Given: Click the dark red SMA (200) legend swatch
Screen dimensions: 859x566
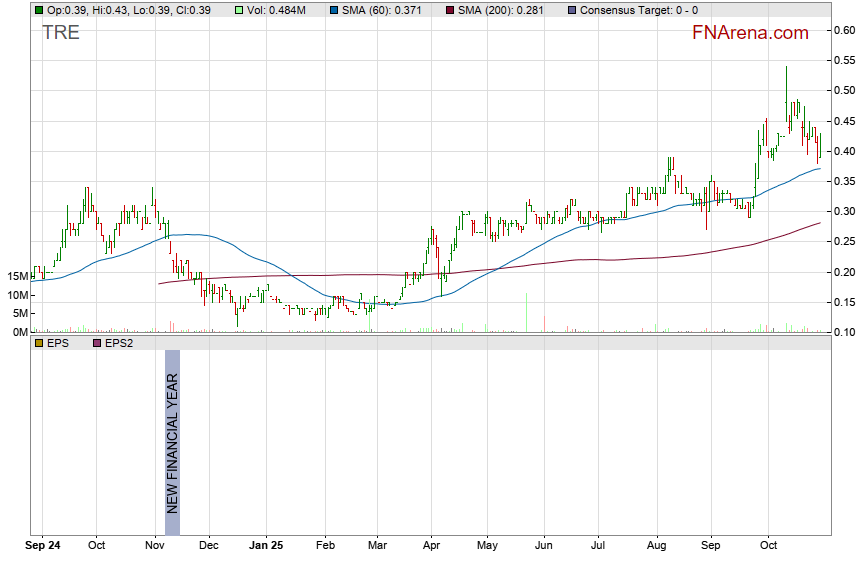Looking at the screenshot, I should tap(449, 10).
